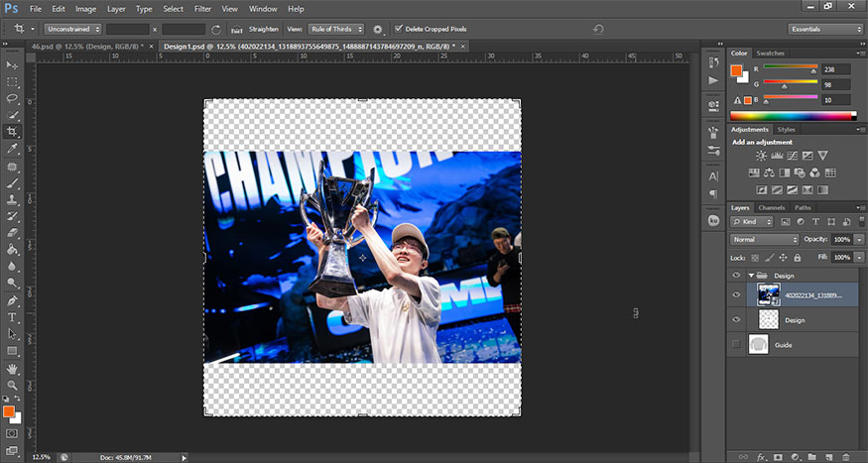Hide the Design layer via eye icon

[736, 319]
